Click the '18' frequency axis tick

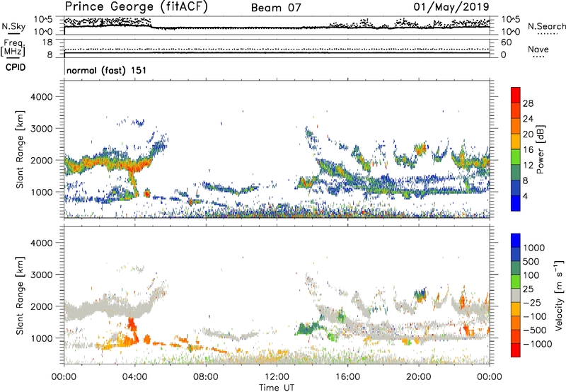tap(47, 42)
